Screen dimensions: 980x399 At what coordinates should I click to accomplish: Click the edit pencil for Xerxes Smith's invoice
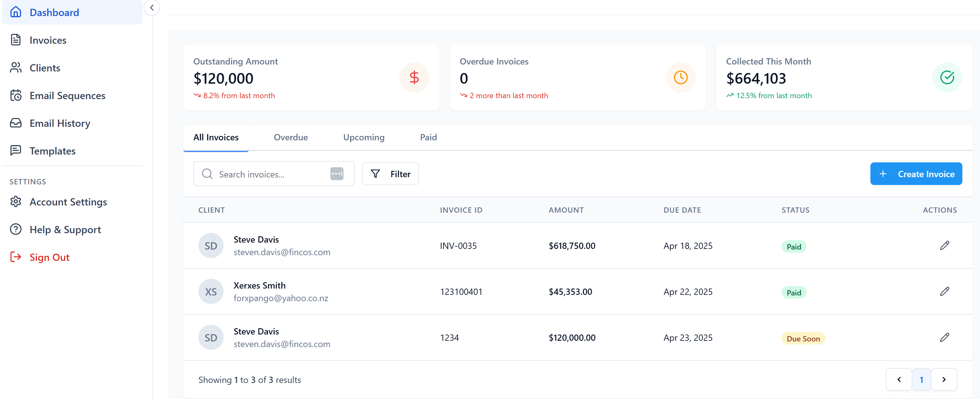point(944,291)
